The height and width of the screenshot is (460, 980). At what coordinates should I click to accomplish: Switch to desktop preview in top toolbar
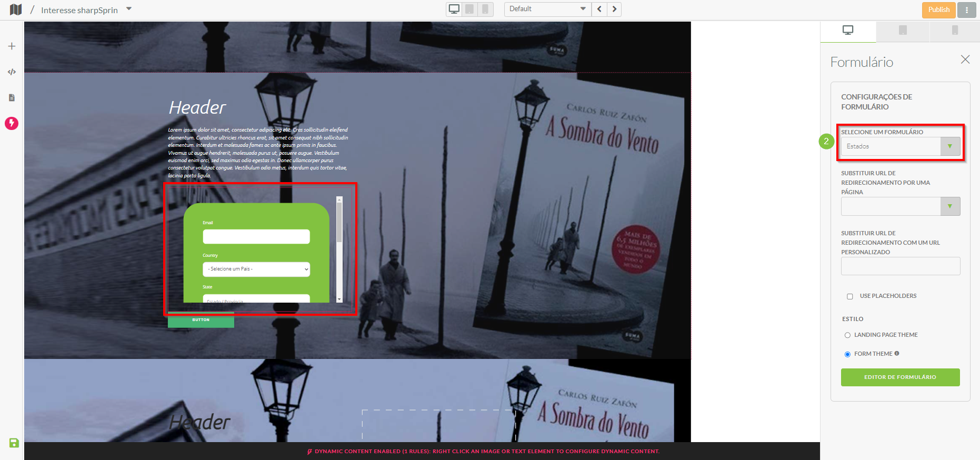[454, 9]
